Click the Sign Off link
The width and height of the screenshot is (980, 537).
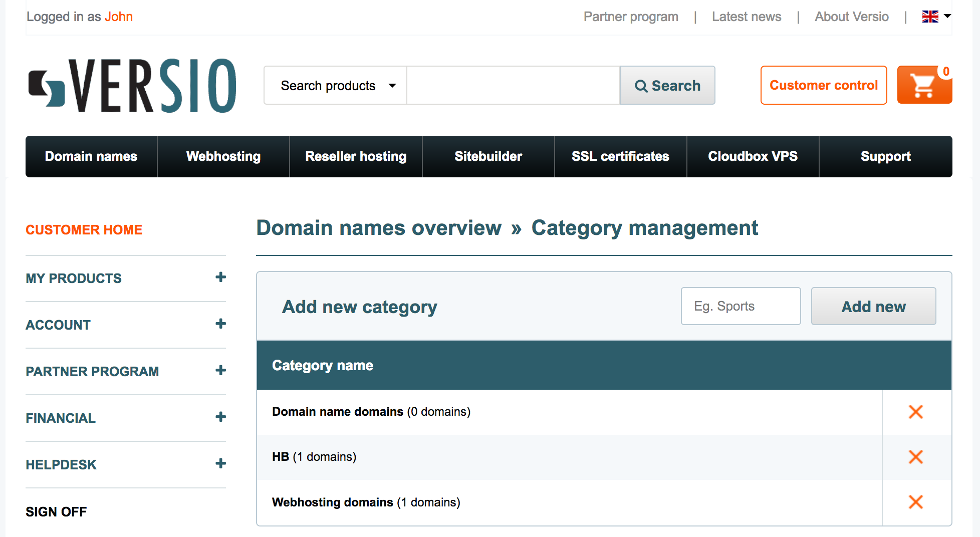[x=56, y=511]
